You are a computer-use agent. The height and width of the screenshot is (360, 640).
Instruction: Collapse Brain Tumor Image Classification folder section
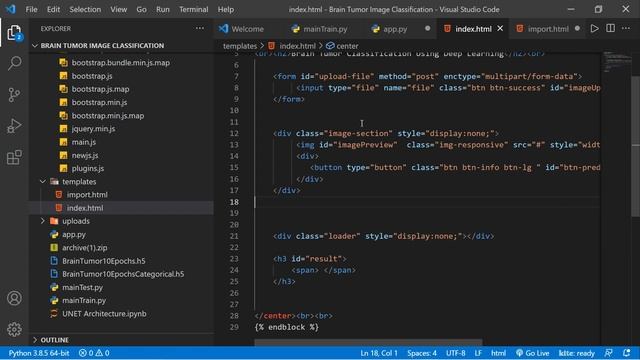pyautogui.click(x=102, y=45)
